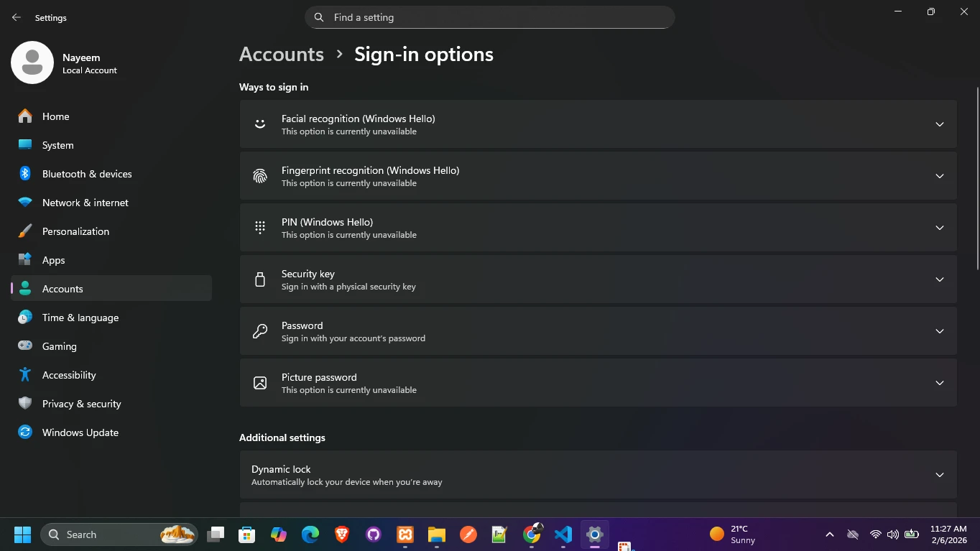Screen dimensions: 980x551
Task: Open Visual Studio Code from taskbar
Action: 563,534
